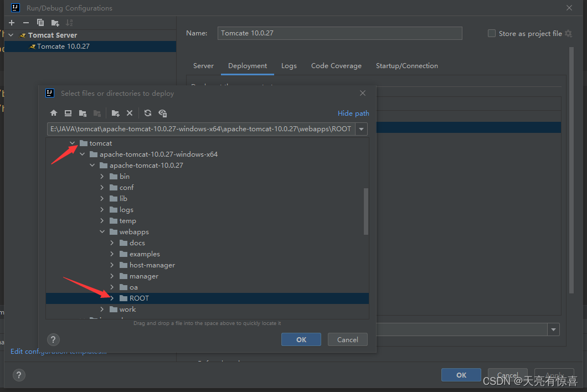Open the Logs tab
The image size is (587, 392).
click(x=289, y=66)
